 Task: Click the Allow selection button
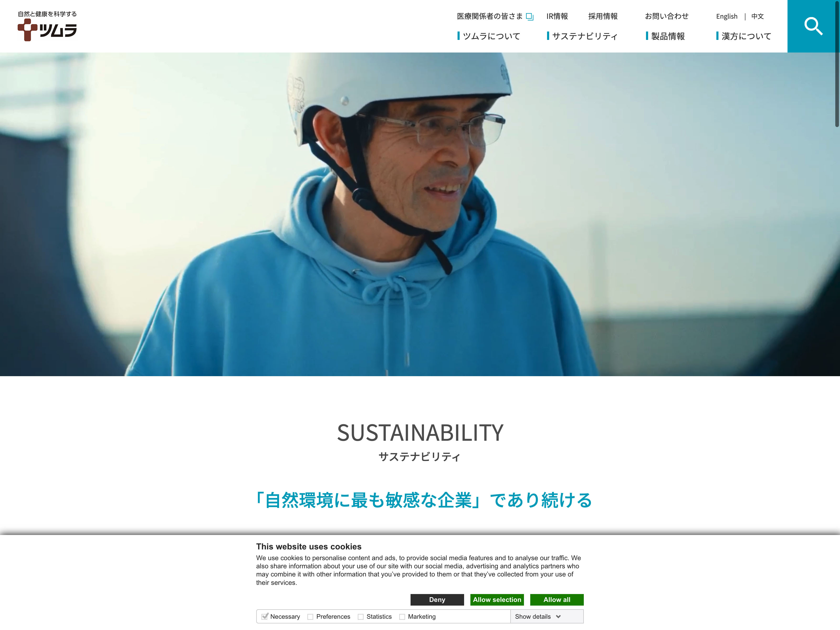[x=497, y=600]
